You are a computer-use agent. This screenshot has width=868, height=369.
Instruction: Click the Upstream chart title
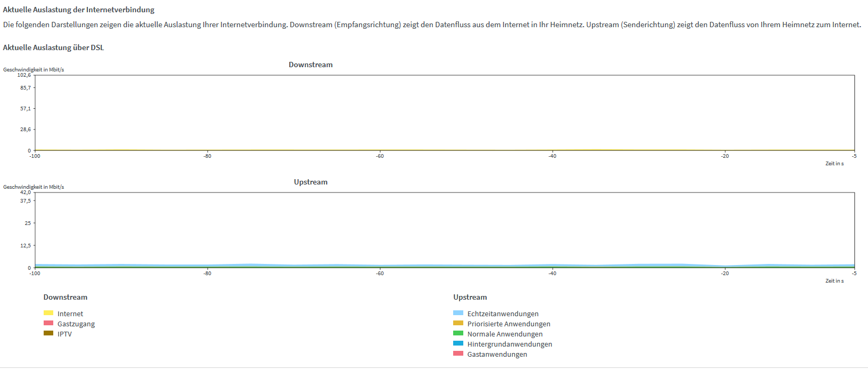pyautogui.click(x=311, y=182)
